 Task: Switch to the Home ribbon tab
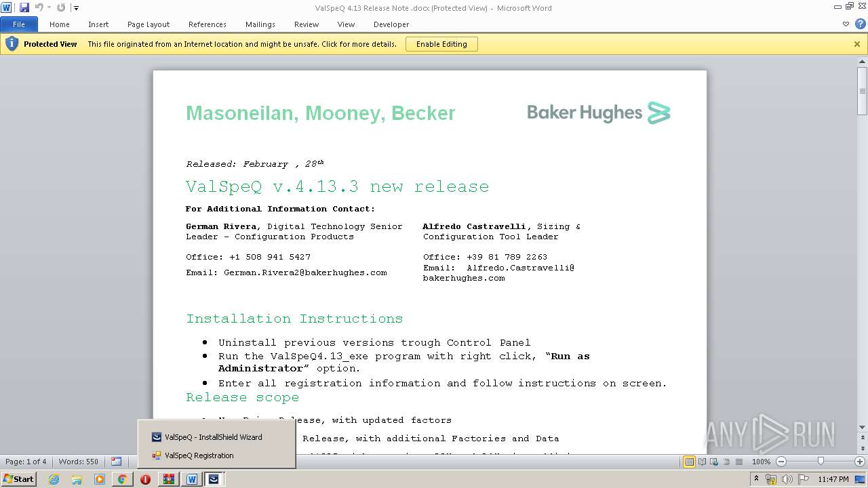60,24
